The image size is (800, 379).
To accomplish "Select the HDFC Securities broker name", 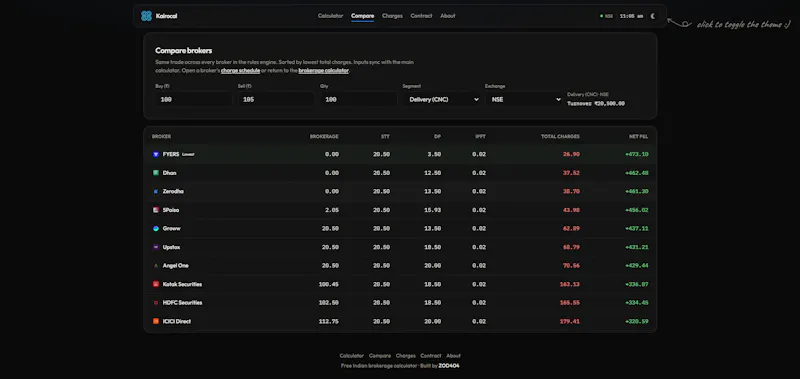I will tap(182, 303).
